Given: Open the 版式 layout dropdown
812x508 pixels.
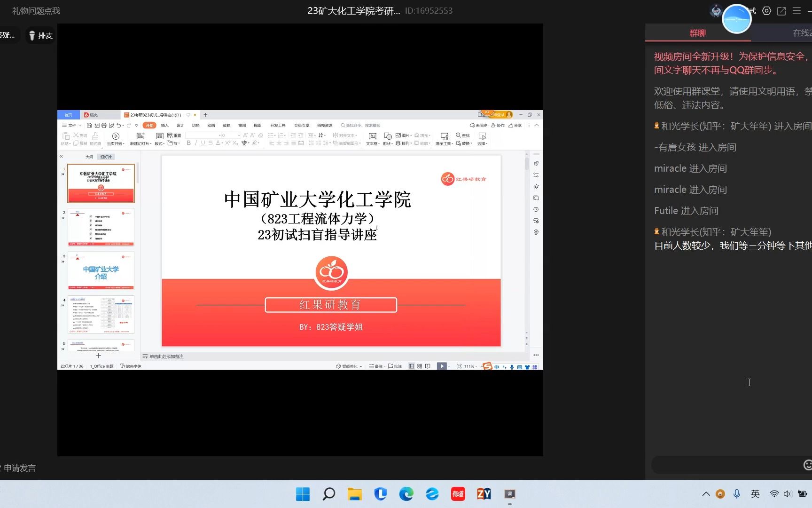Looking at the screenshot, I should point(160,143).
